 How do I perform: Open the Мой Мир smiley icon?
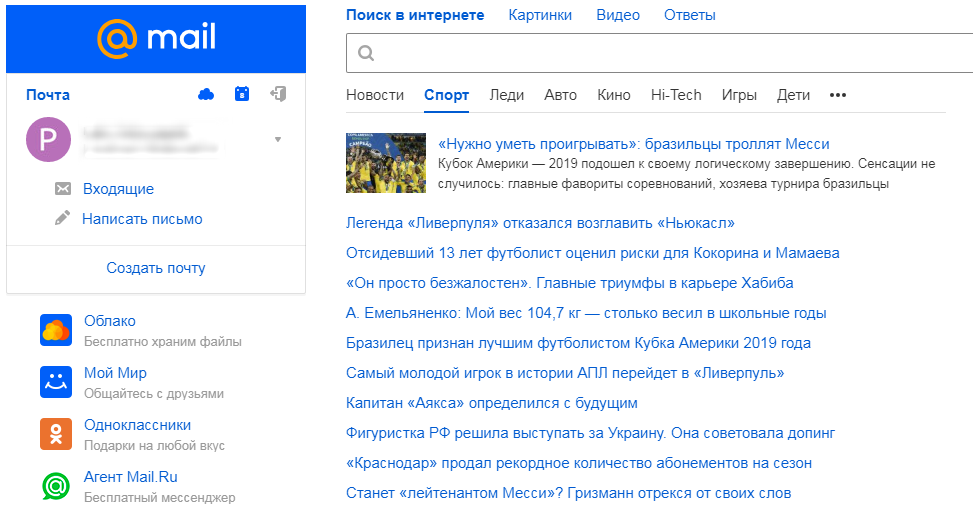(x=56, y=382)
